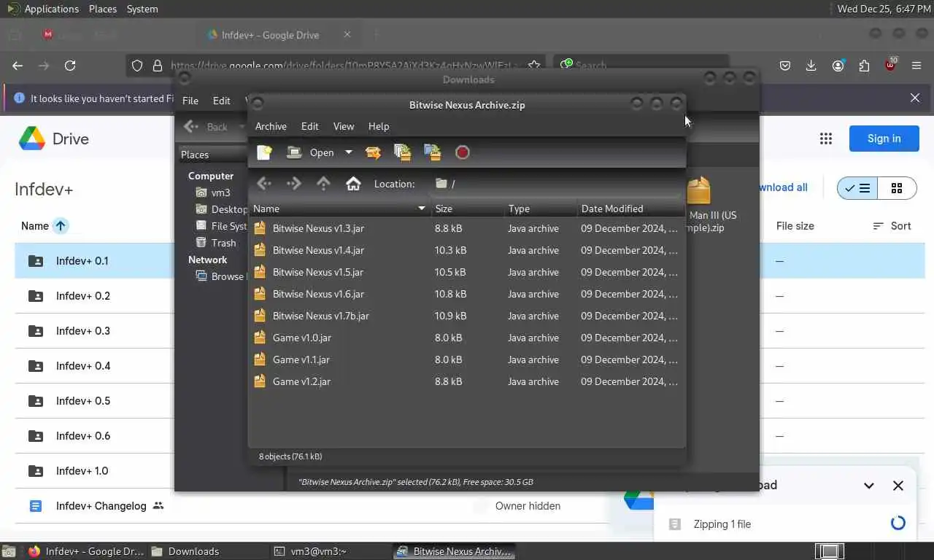Click the Extract archive icon
The image size is (934, 560).
373,152
